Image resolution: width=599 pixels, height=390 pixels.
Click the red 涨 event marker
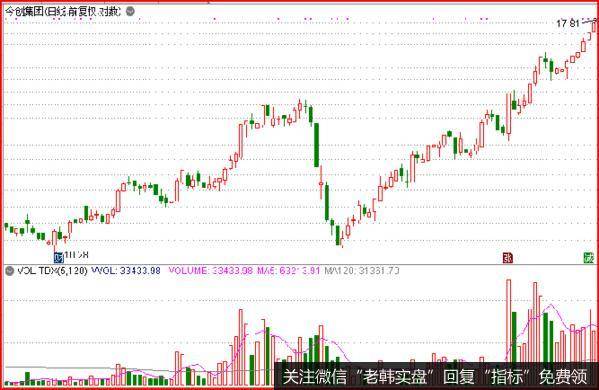[x=507, y=257]
